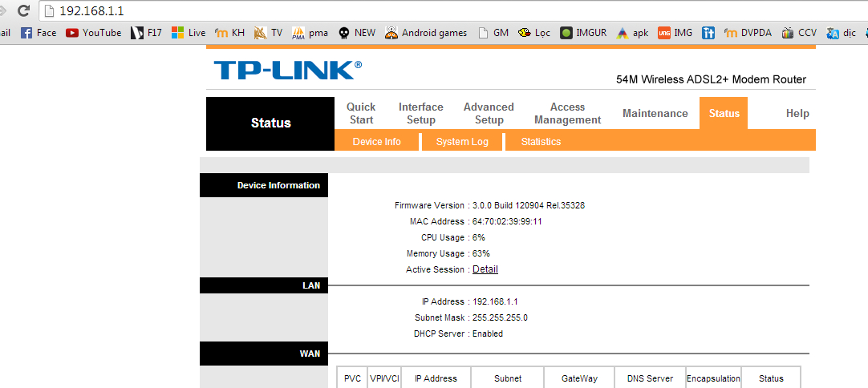Open the F17 bookmark
The image size is (868, 388).
click(146, 33)
